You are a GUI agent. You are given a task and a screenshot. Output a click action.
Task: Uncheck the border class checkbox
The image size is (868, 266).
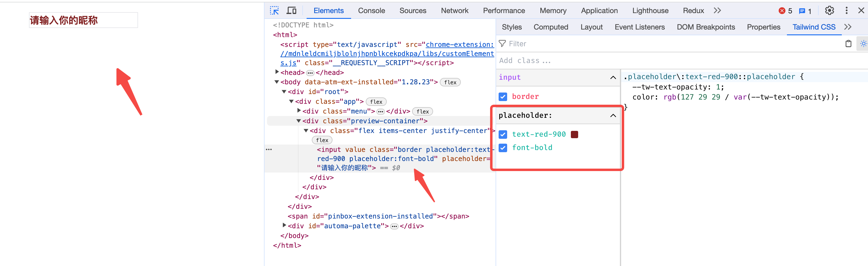[503, 97]
